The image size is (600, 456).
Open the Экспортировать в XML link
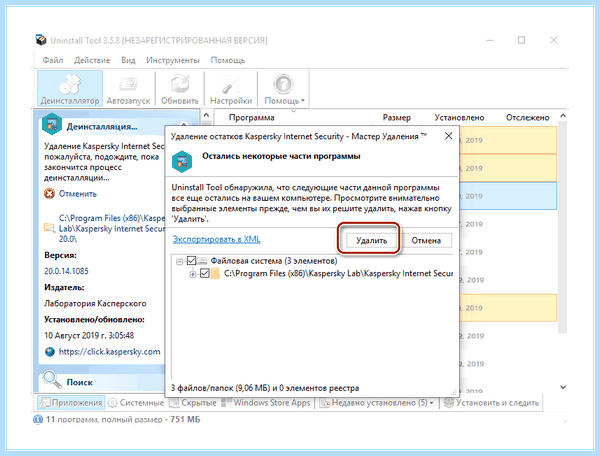click(217, 239)
